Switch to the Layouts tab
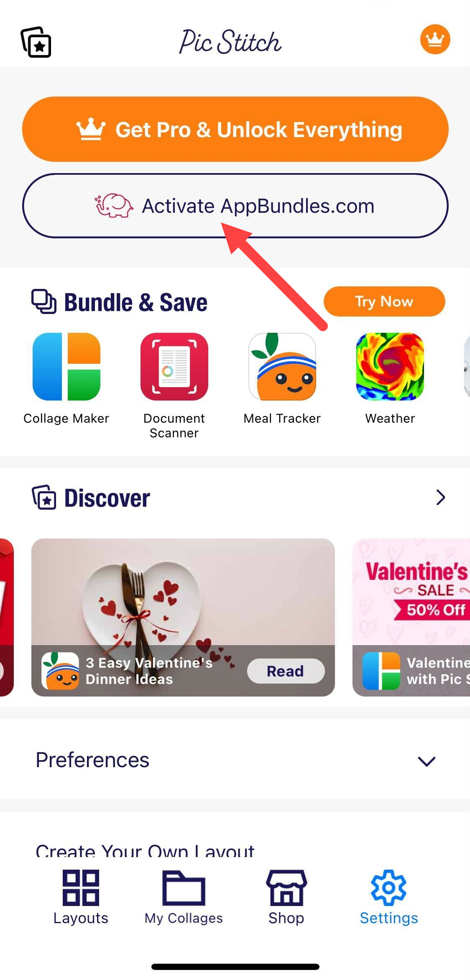Screen dimensions: 470x980 click(81, 897)
